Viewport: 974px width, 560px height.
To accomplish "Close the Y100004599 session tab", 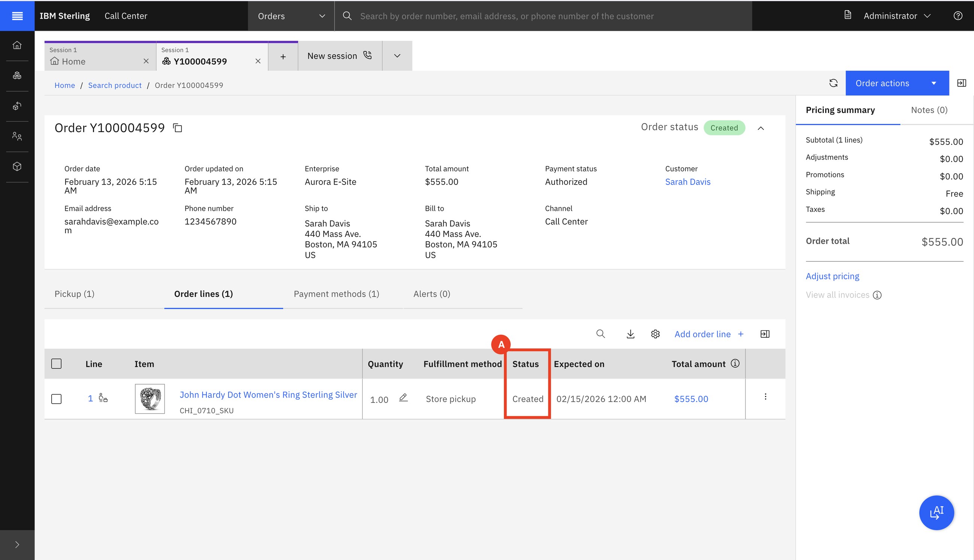I will [258, 61].
